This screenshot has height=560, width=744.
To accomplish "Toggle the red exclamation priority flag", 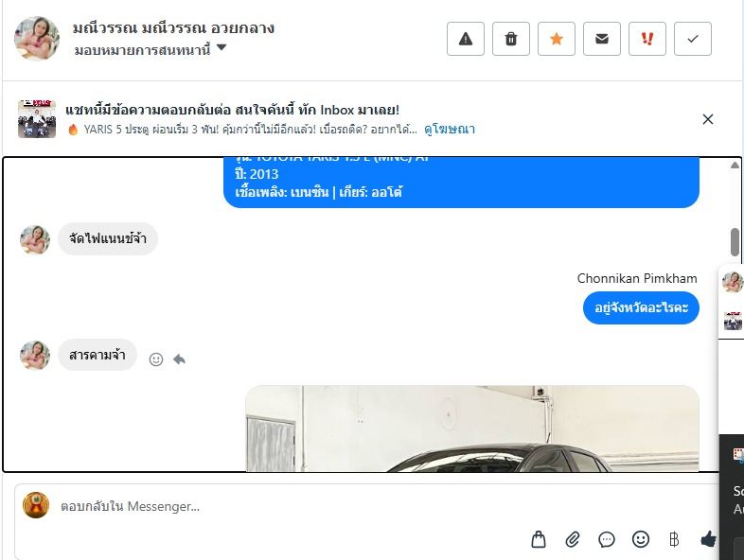I will (x=647, y=39).
